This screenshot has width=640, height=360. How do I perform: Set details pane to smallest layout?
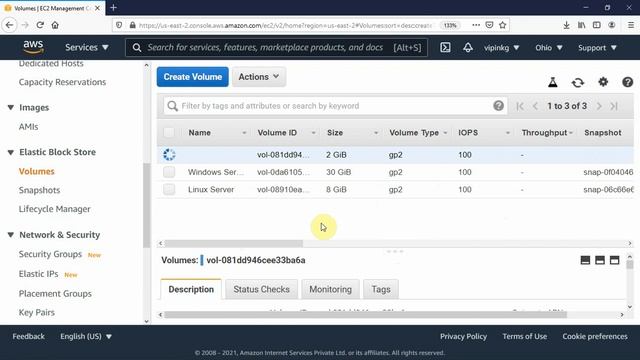pyautogui.click(x=585, y=260)
